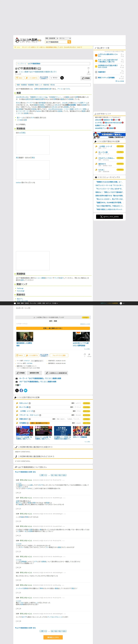
Task: Open Nアニメ in the black navbar
Action: click(x=49, y=303)
